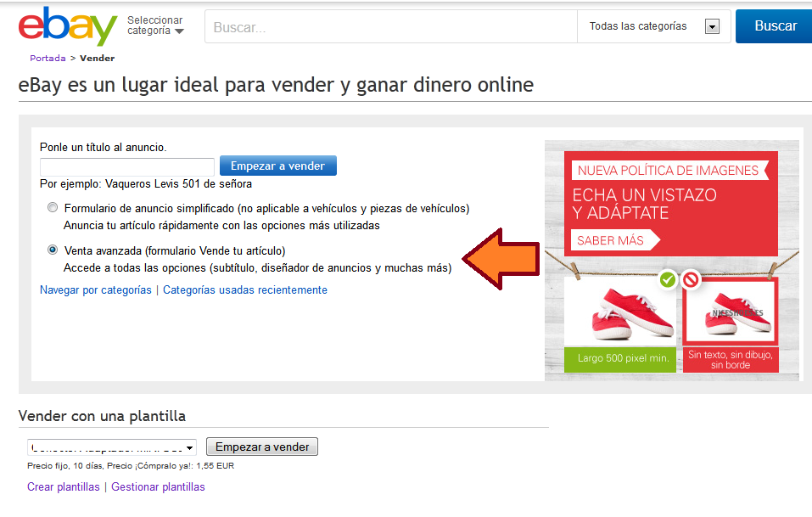Click the right red shoes image with border
812x517 pixels.
(731, 312)
